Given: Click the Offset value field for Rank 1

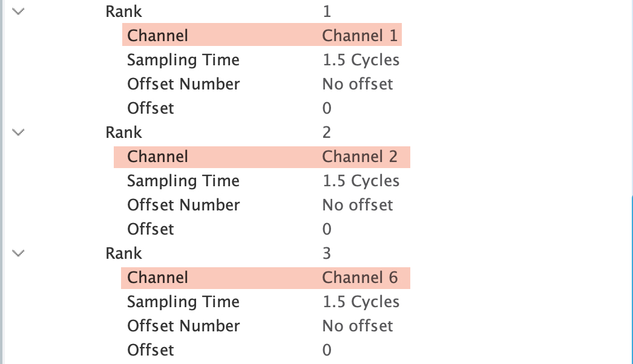Looking at the screenshot, I should [327, 108].
